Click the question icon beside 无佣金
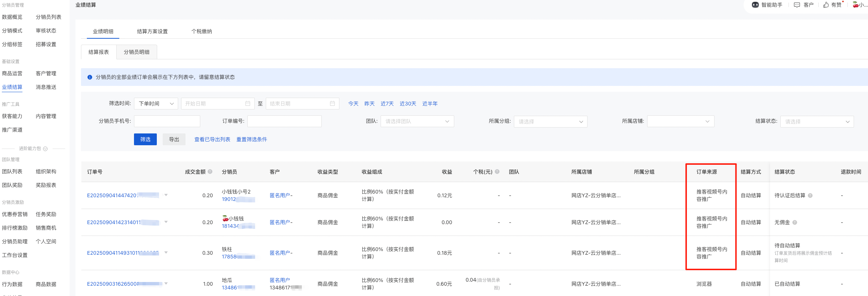The width and height of the screenshot is (868, 296). (795, 222)
